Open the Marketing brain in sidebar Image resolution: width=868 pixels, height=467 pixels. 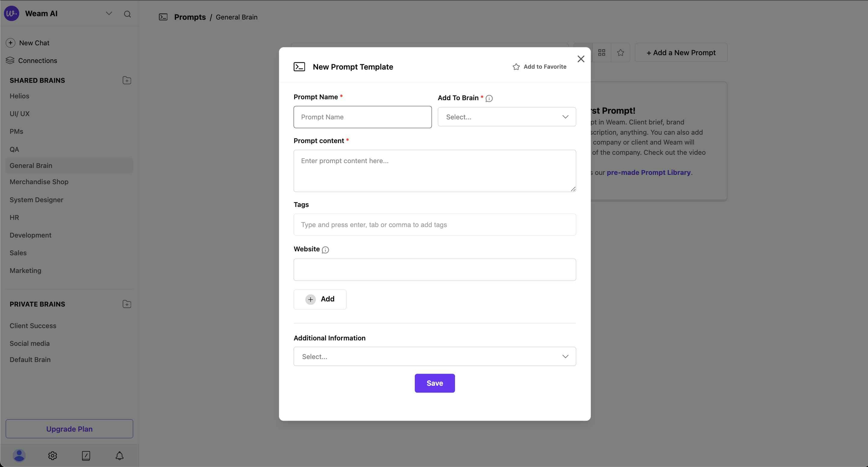click(25, 271)
